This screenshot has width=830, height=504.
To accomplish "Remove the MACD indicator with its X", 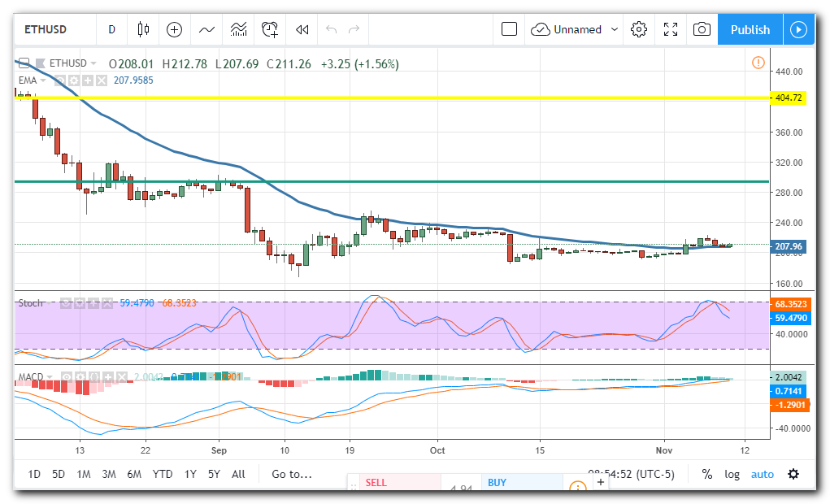I will point(122,377).
